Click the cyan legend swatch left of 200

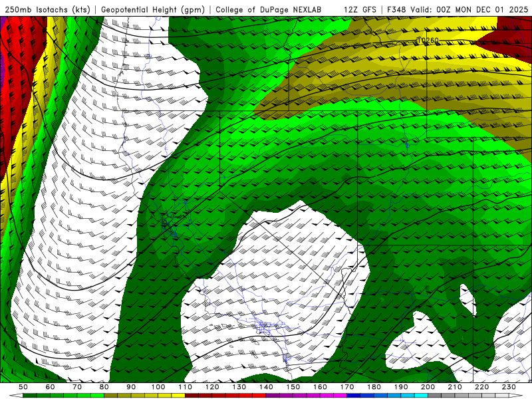pyautogui.click(x=421, y=396)
